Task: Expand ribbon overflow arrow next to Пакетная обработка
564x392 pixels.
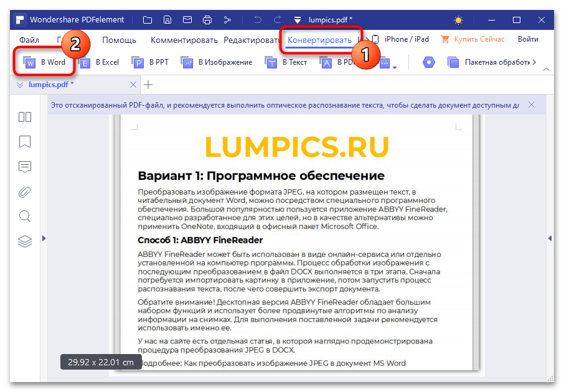Action: pyautogui.click(x=535, y=62)
